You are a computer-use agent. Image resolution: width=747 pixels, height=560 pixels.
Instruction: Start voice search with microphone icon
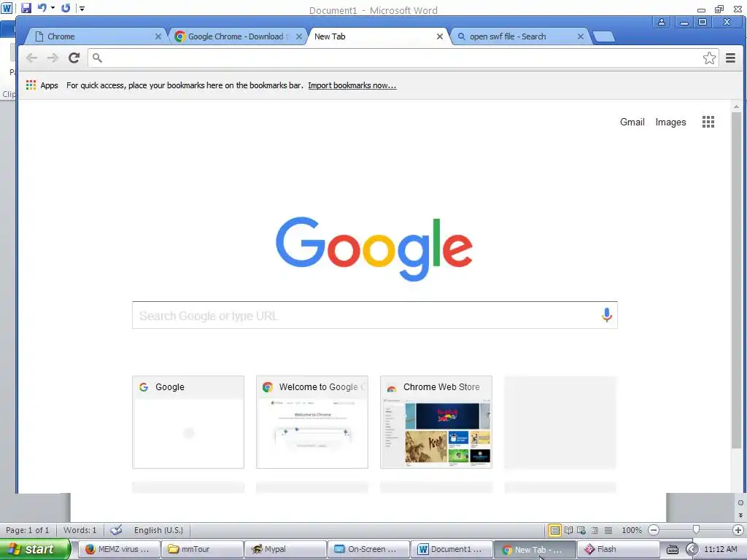(606, 315)
